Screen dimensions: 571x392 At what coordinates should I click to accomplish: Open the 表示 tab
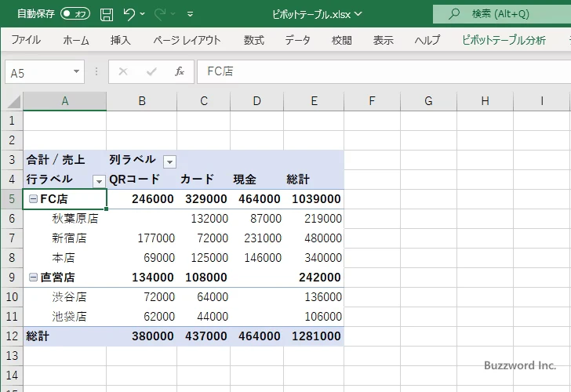tap(383, 40)
